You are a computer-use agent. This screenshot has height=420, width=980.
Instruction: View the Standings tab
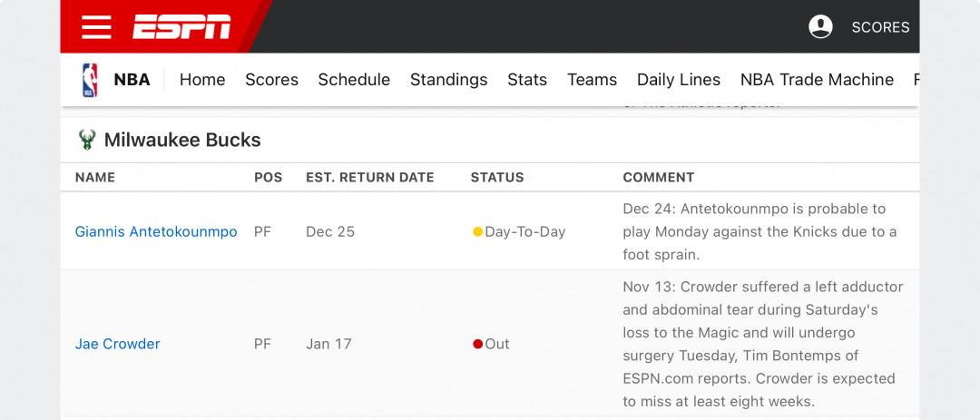(x=449, y=80)
